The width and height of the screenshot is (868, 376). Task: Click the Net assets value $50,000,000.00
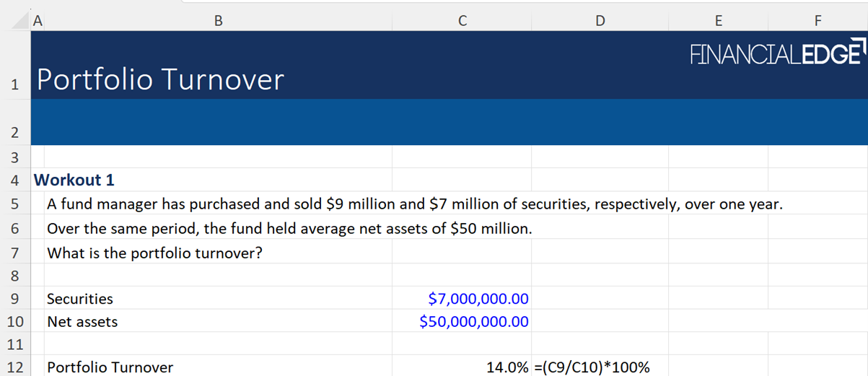point(473,322)
